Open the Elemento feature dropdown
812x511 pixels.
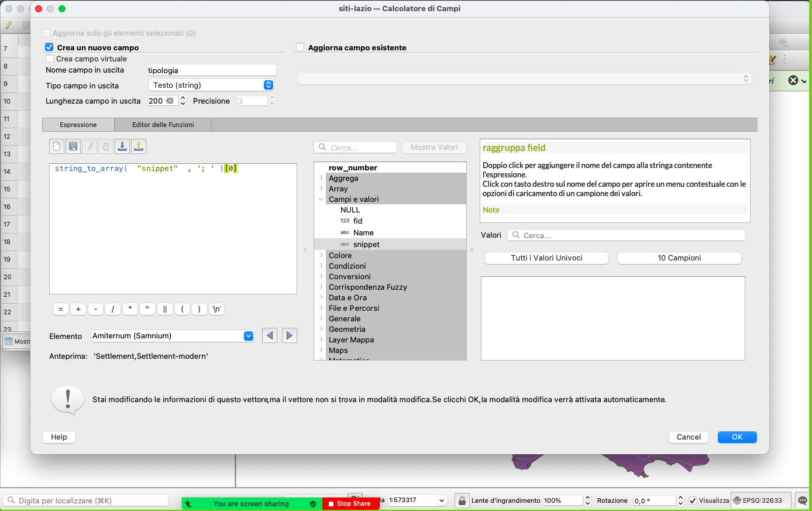[173, 336]
